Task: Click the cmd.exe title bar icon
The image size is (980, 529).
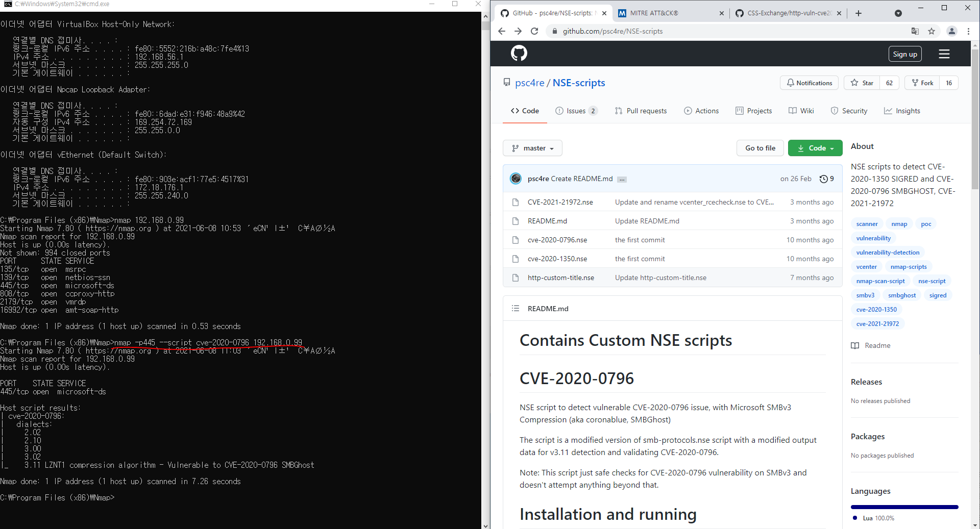Action: coord(7,4)
